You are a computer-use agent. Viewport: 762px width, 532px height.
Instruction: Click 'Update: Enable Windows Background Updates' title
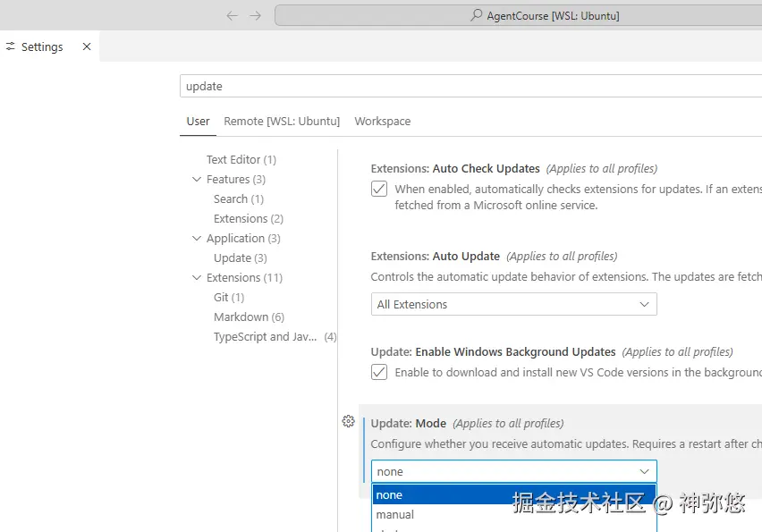click(x=494, y=351)
